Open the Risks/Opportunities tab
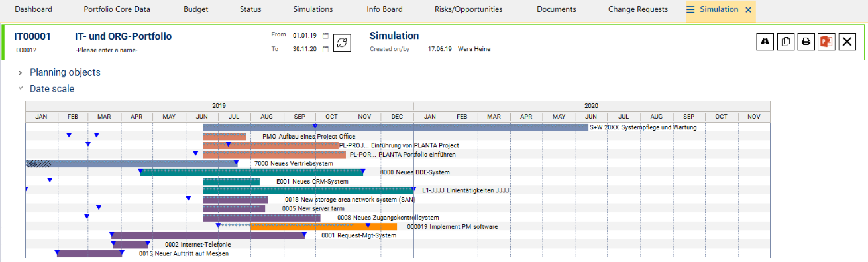The image size is (868, 262). (468, 9)
